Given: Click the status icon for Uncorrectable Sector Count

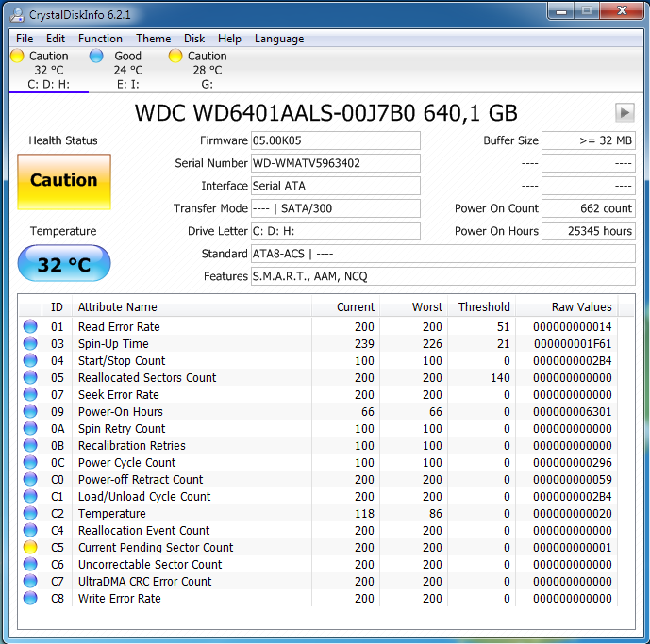Looking at the screenshot, I should 30,565.
